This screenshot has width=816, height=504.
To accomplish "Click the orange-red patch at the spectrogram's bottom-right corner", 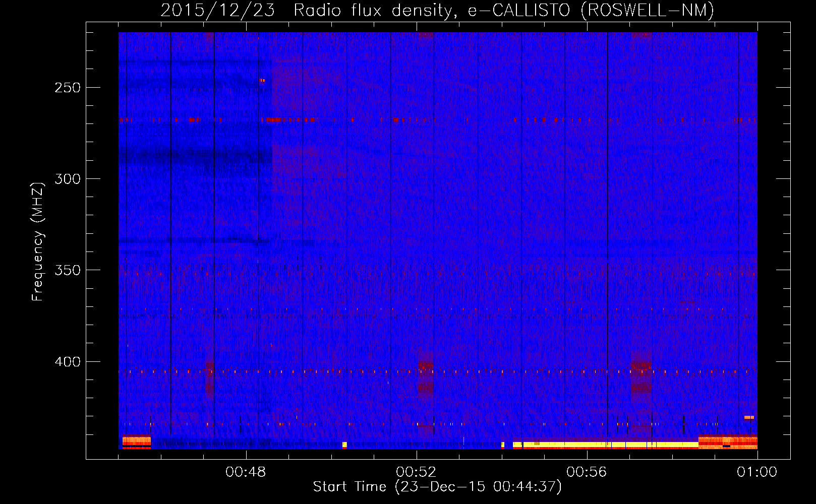I will tap(728, 442).
